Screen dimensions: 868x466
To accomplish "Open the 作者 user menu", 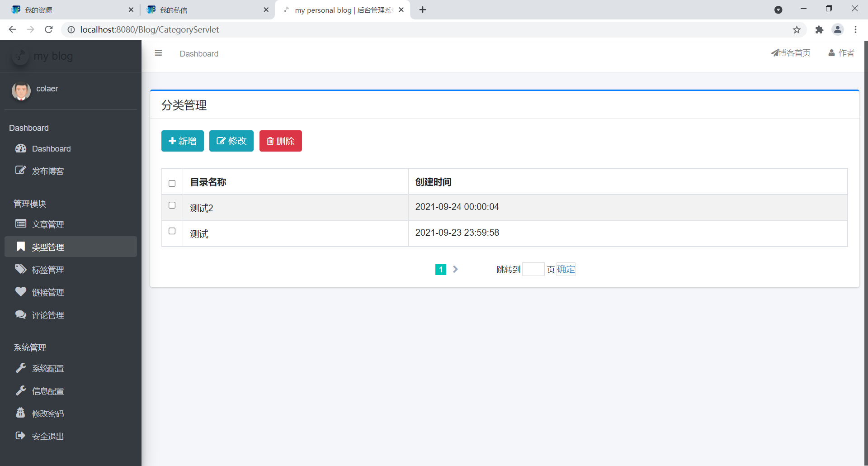I will click(x=841, y=53).
